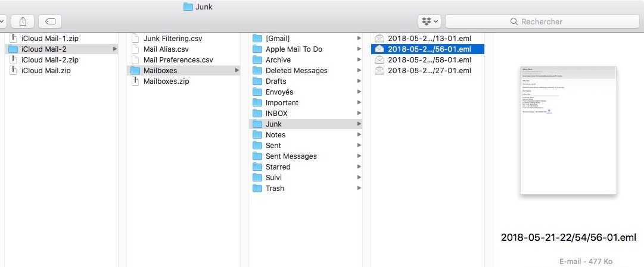644x267 pixels.
Task: Expand the iCloud Mail-2 folder arrow
Action: (114, 49)
